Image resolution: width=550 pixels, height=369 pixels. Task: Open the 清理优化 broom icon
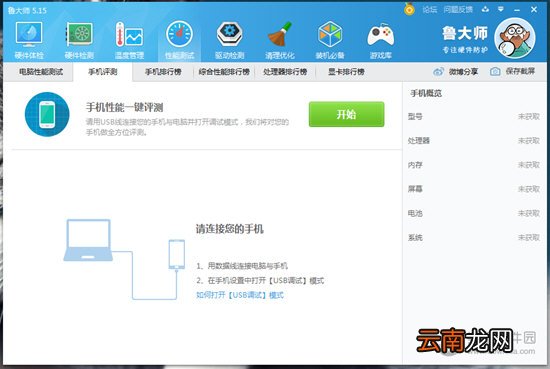[280, 34]
